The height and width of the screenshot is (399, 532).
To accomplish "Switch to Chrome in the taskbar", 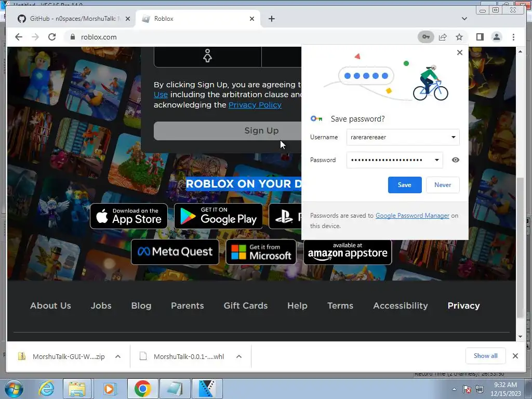I will tap(142, 389).
